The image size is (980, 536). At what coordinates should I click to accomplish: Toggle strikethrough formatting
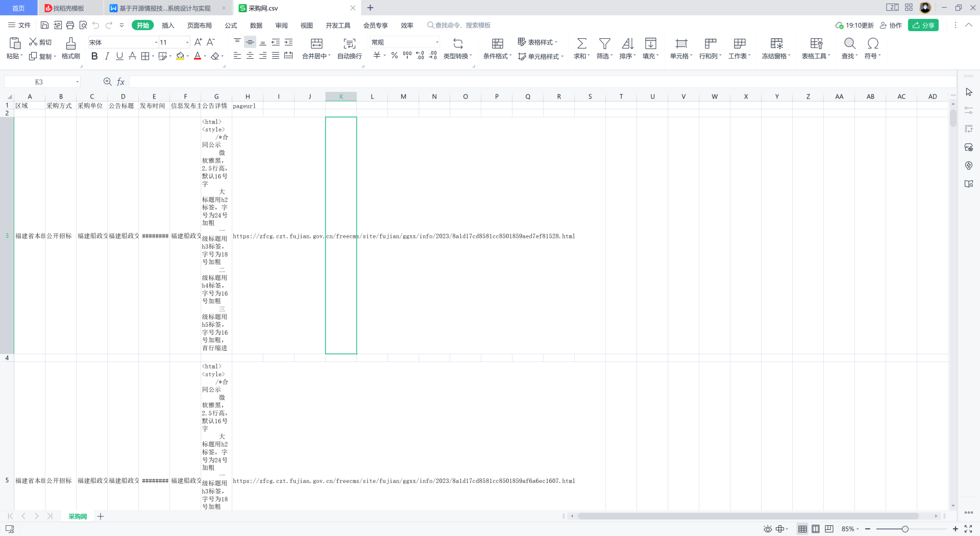click(132, 56)
